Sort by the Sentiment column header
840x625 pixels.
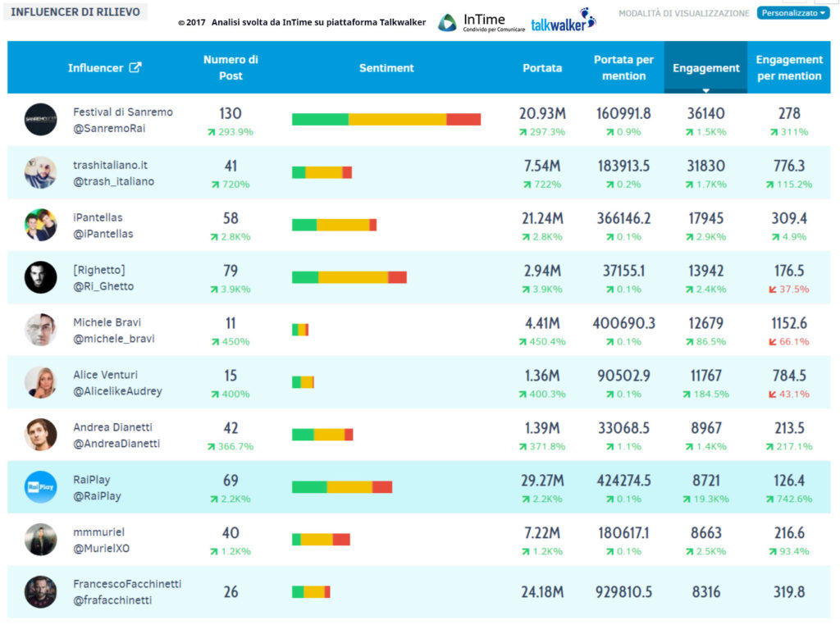tap(386, 68)
